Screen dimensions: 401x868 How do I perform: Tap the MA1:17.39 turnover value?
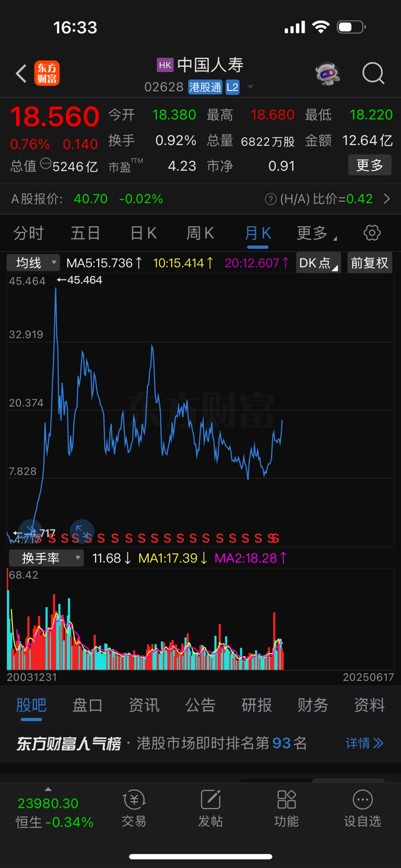(173, 558)
